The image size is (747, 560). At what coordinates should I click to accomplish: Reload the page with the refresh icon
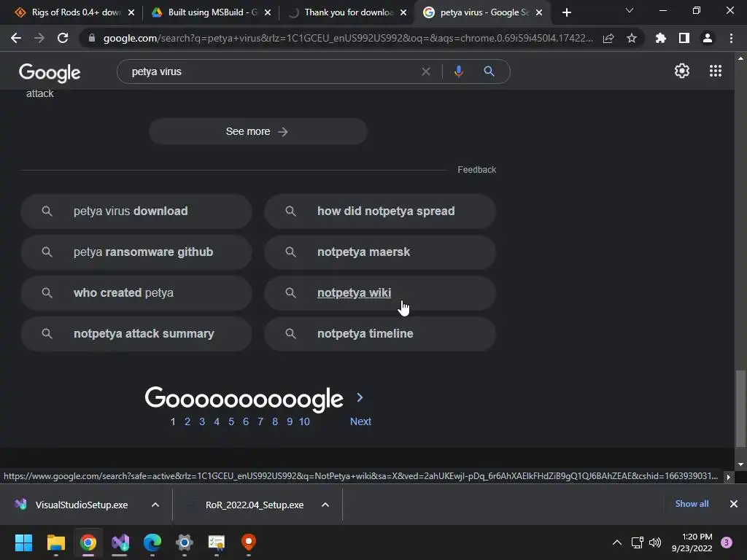[63, 38]
